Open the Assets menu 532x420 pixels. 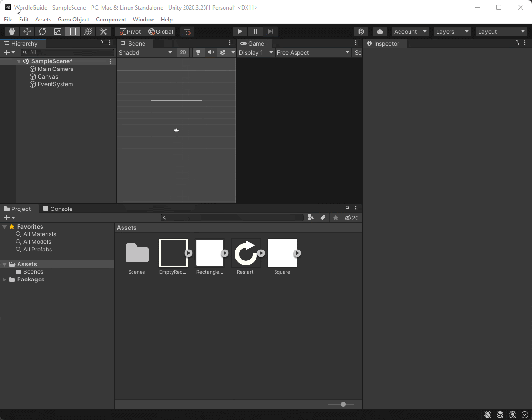(x=43, y=20)
